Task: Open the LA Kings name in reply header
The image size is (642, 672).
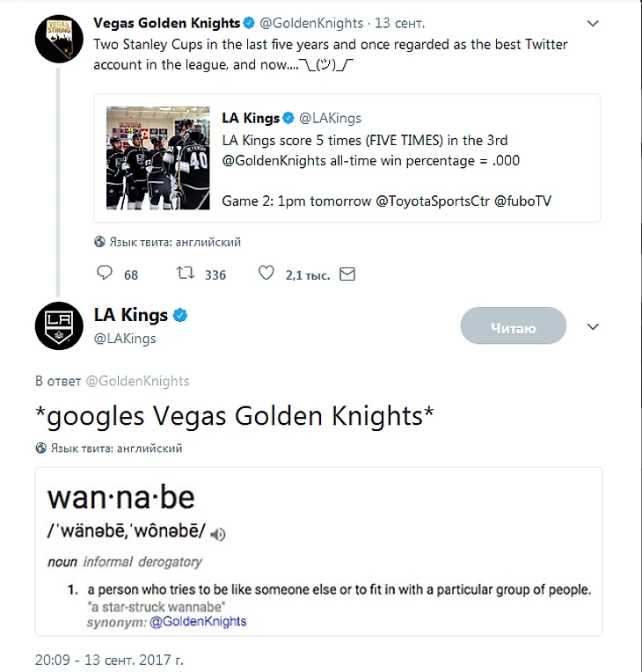Action: 130,316
